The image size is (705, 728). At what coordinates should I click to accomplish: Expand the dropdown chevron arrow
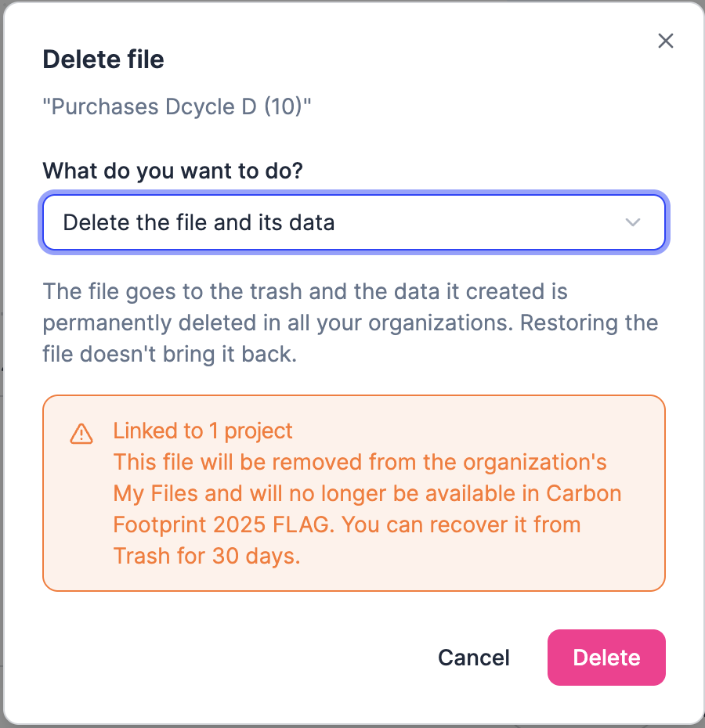(x=632, y=222)
